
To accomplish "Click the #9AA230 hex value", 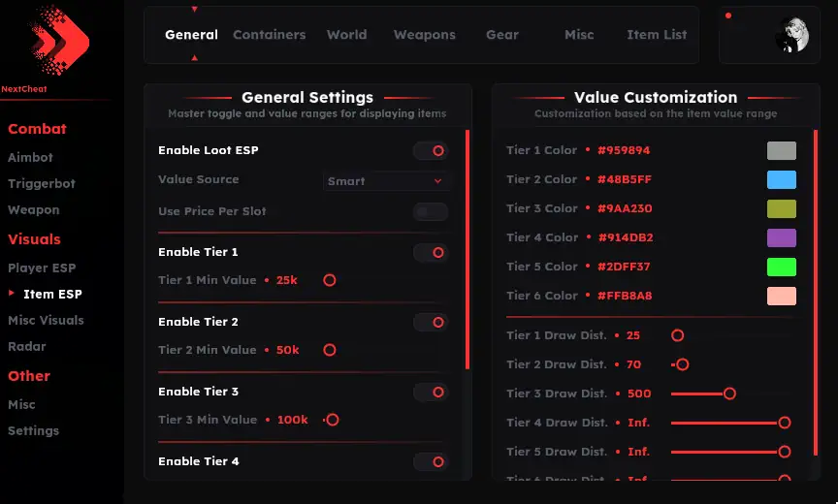I will point(625,208).
